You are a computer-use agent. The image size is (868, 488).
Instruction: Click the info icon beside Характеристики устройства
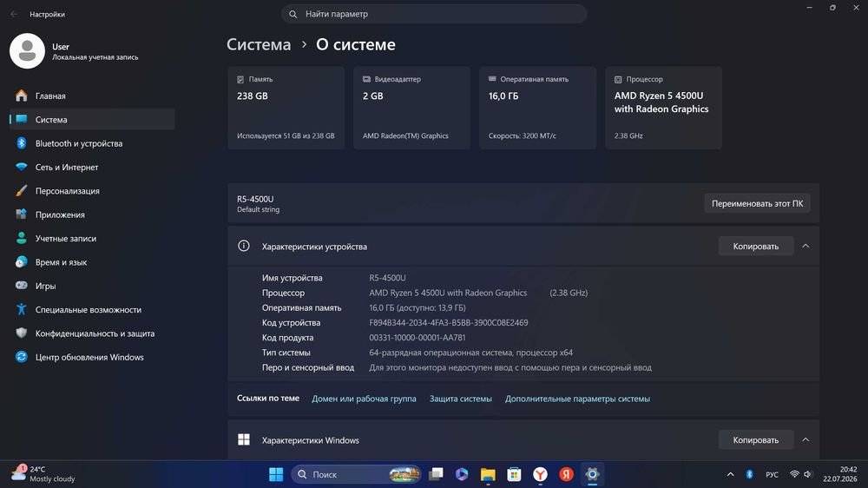[x=244, y=246]
